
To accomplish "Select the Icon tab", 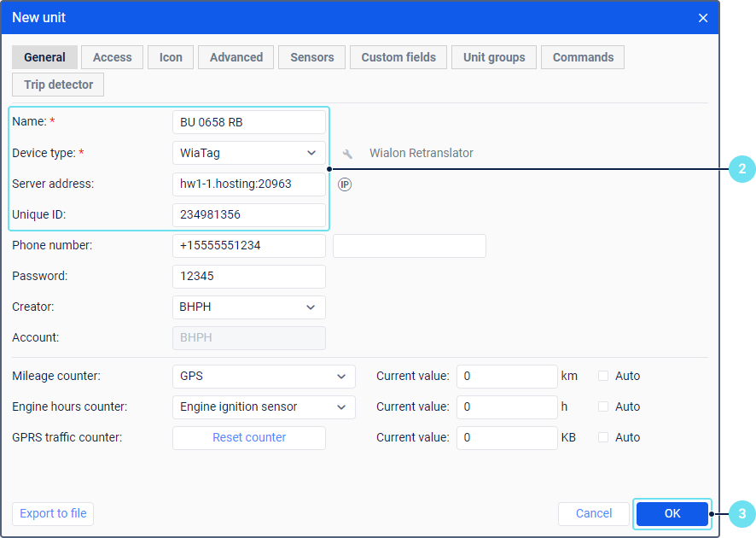I will tap(171, 57).
